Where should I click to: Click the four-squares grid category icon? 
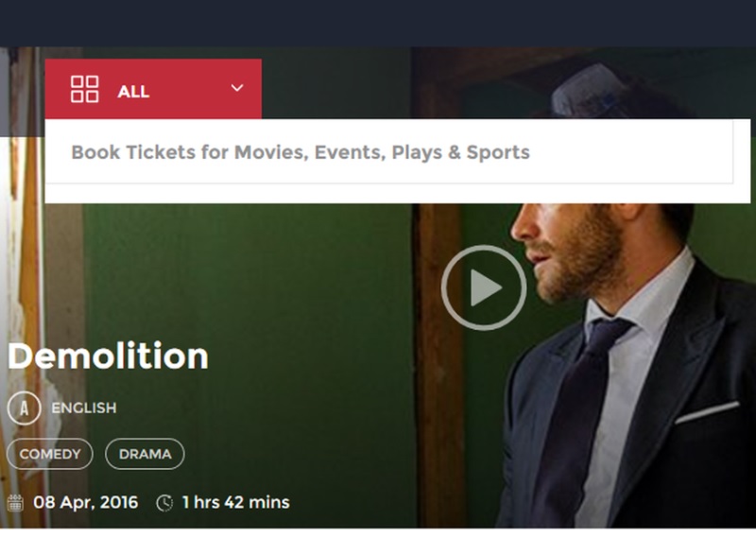tap(84, 89)
